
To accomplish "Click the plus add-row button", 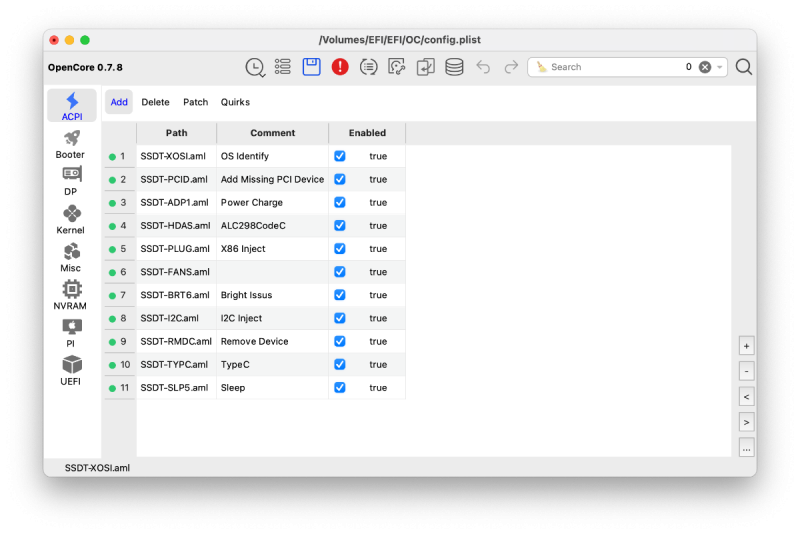I will point(746,346).
